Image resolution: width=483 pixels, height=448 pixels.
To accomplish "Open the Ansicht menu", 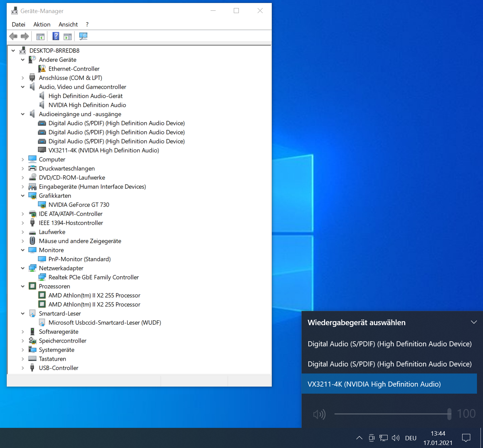I will (x=68, y=24).
